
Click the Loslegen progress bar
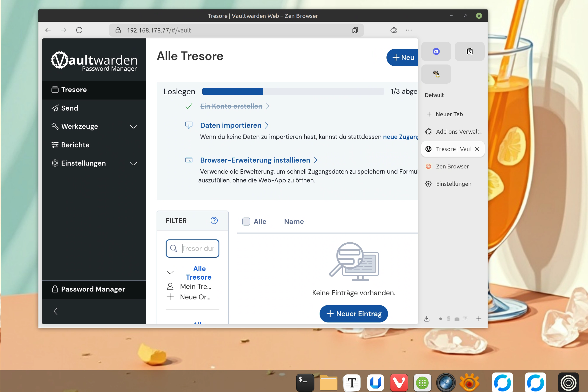293,92
